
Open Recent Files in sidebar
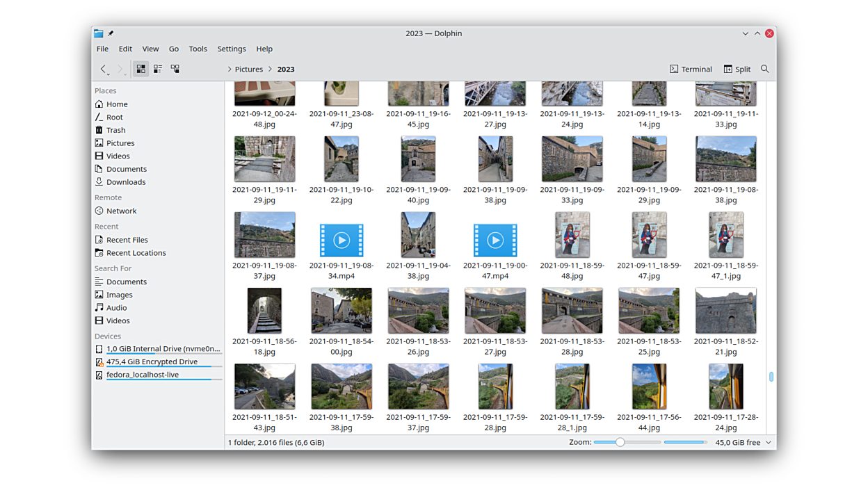(127, 240)
